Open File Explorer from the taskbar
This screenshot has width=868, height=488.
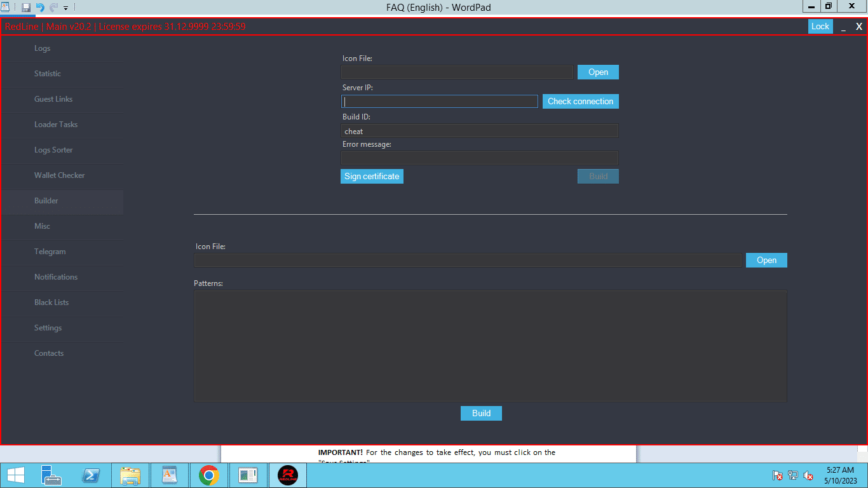pos(131,475)
